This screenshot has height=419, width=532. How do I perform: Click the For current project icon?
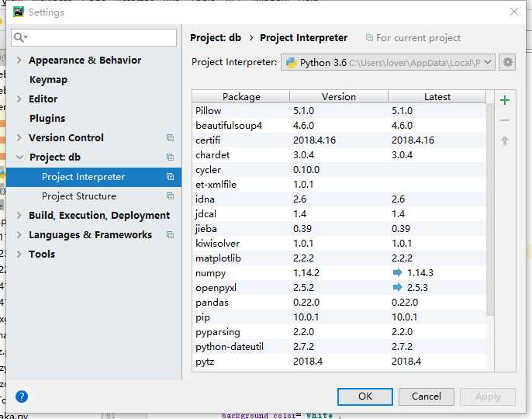[x=369, y=38]
